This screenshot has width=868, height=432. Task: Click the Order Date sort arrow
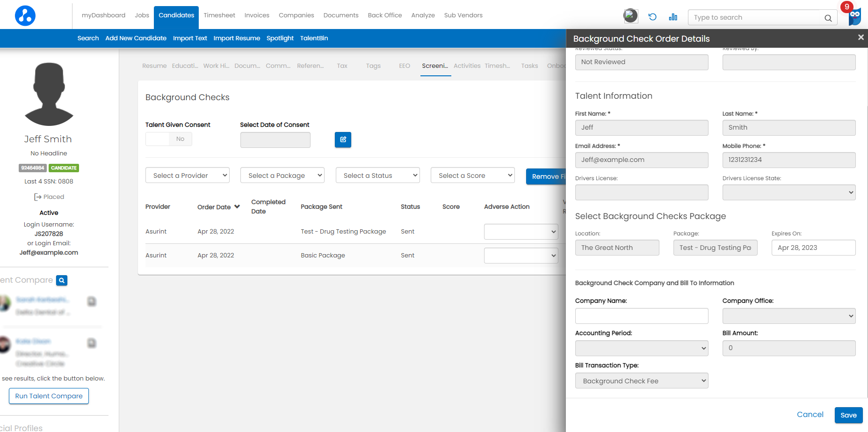(x=237, y=207)
